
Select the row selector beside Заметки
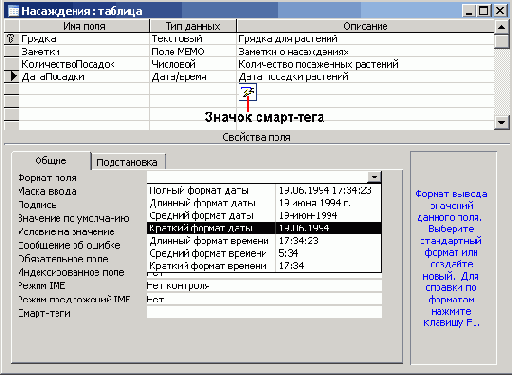[x=11, y=51]
